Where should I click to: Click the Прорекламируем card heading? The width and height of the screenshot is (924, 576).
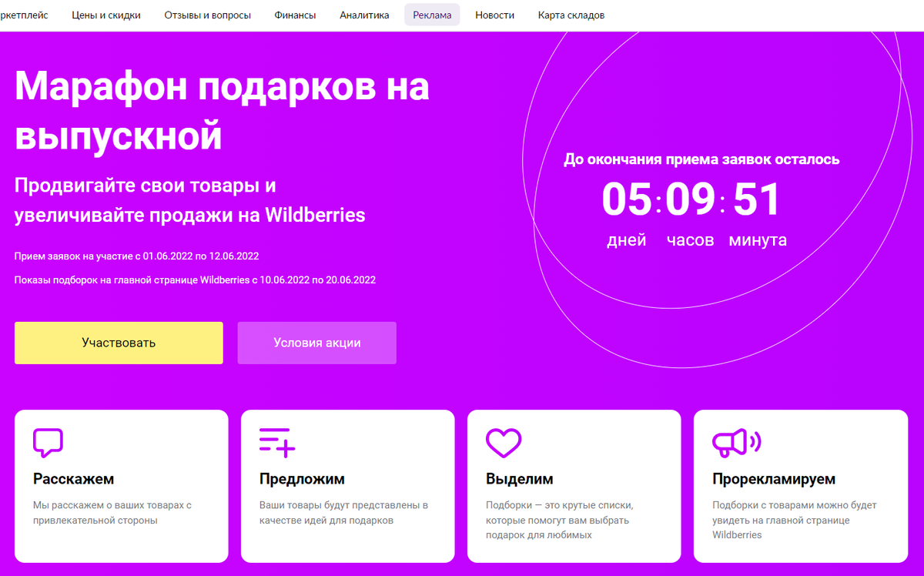pyautogui.click(x=774, y=479)
